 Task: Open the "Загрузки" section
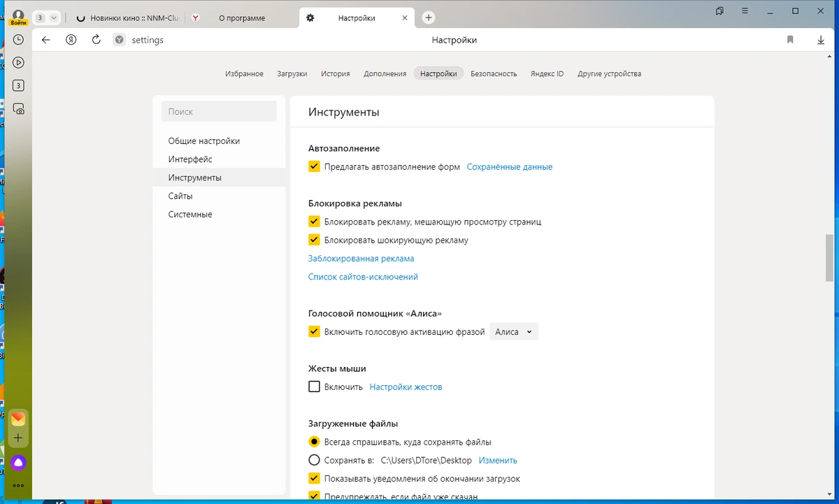(292, 73)
